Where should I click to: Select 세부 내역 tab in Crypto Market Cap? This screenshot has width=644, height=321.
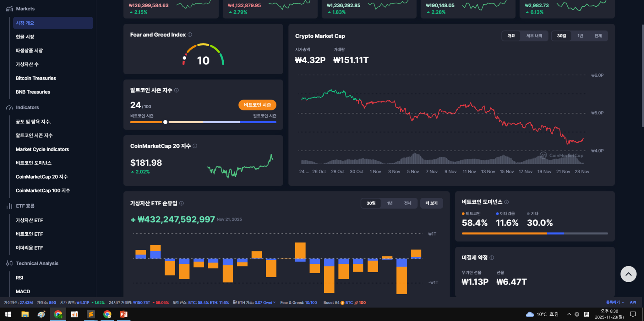pyautogui.click(x=534, y=36)
